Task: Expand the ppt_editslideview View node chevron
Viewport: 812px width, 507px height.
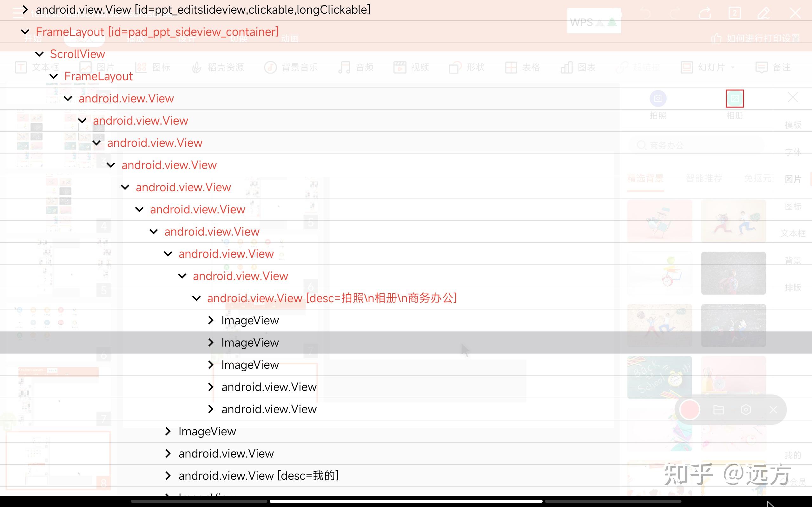Action: pyautogui.click(x=25, y=10)
